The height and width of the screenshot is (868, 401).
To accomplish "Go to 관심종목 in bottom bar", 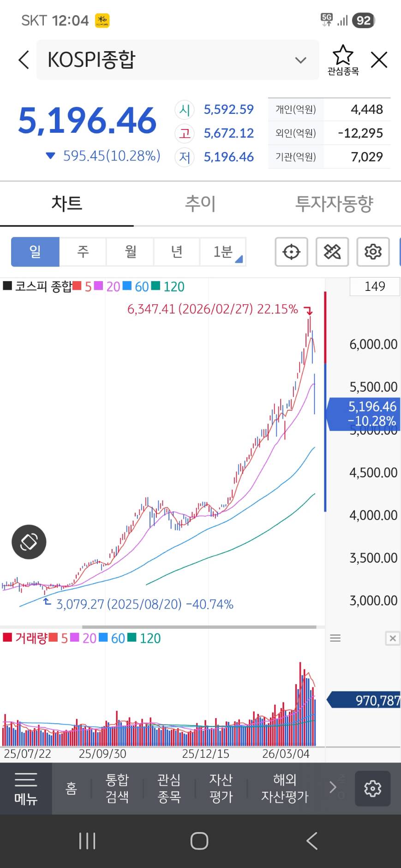I will pos(169,788).
